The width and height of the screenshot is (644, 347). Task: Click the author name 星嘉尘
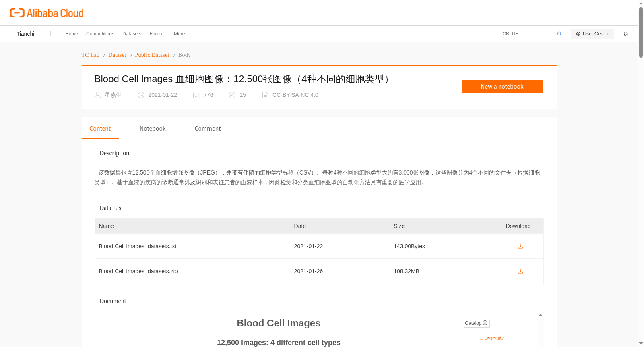click(113, 95)
